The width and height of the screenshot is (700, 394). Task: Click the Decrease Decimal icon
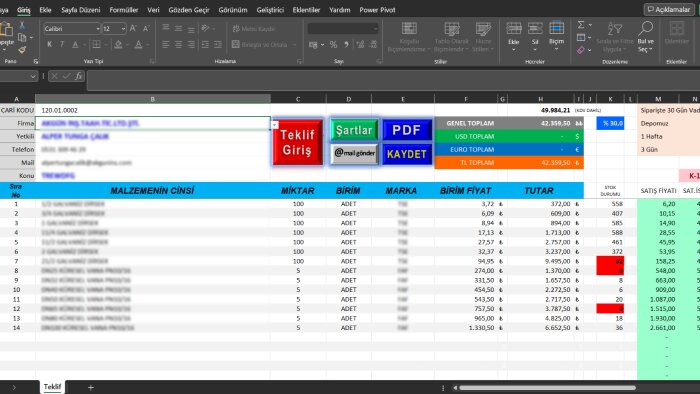pos(373,45)
